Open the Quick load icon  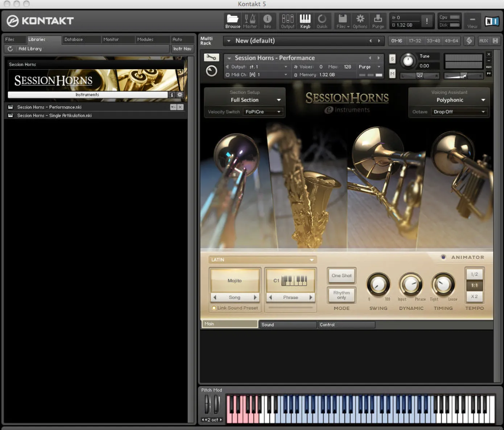(x=322, y=21)
